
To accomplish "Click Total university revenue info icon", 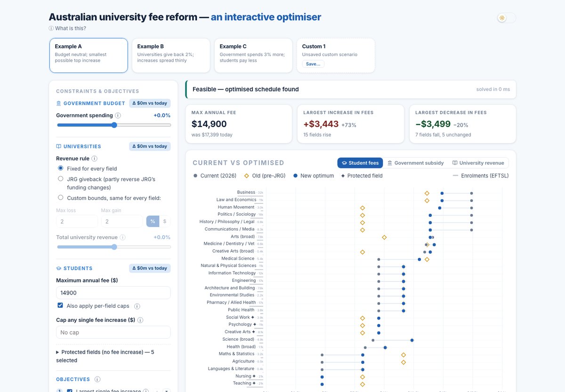I will click(x=122, y=238).
